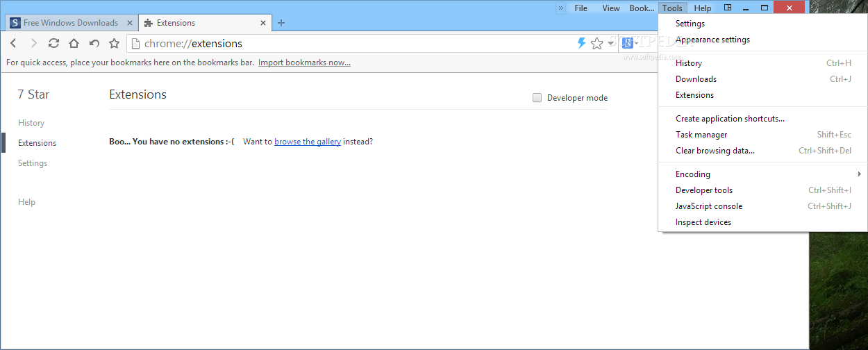
Task: Select Clear browsing data option
Action: 762,151
